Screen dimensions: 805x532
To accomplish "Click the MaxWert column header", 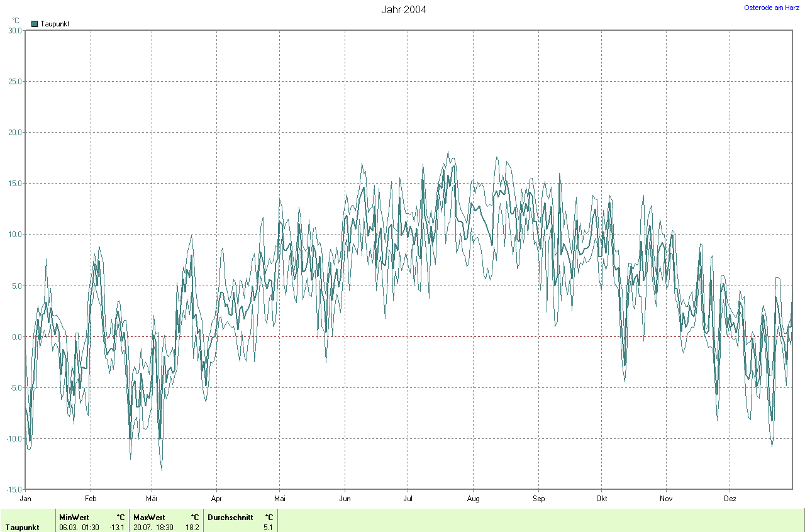I will (149, 518).
